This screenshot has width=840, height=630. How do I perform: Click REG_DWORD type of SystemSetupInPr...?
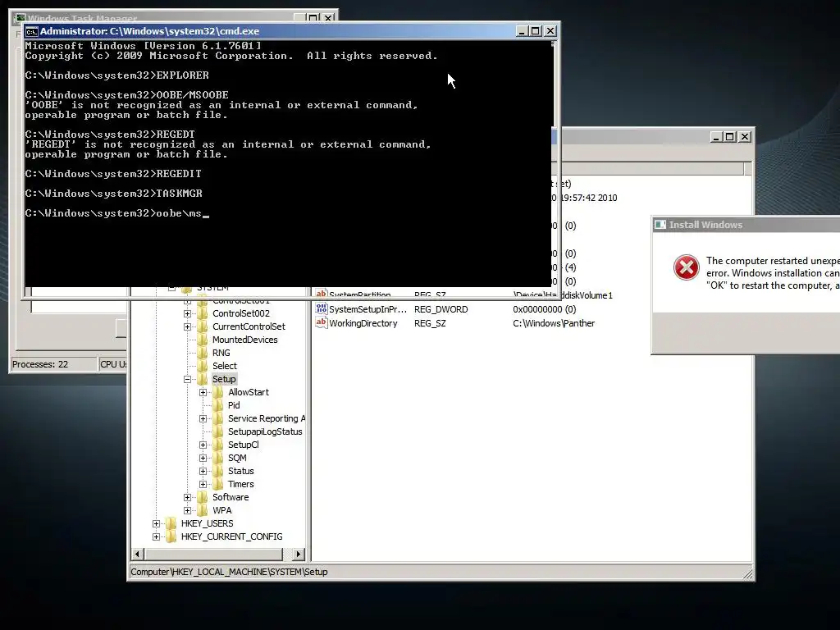click(441, 309)
